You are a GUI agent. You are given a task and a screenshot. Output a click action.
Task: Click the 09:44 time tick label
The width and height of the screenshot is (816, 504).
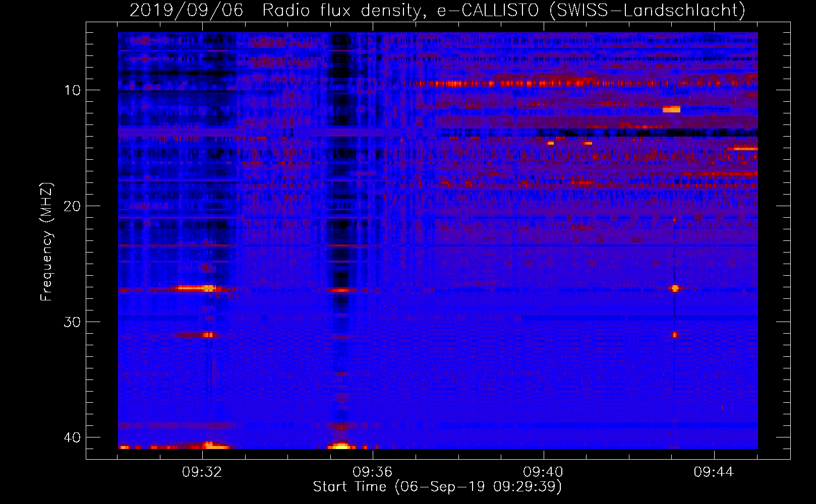(714, 472)
